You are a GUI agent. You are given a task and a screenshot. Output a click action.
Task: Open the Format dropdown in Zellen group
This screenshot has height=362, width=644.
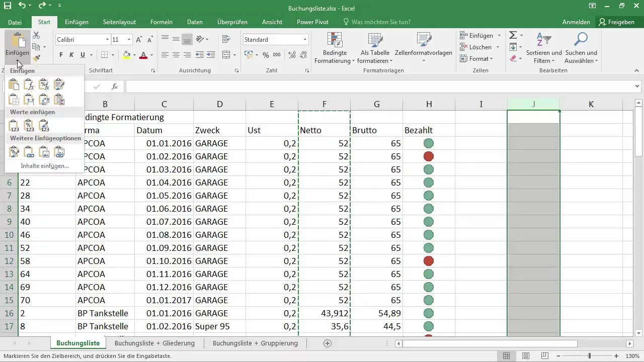[476, 59]
